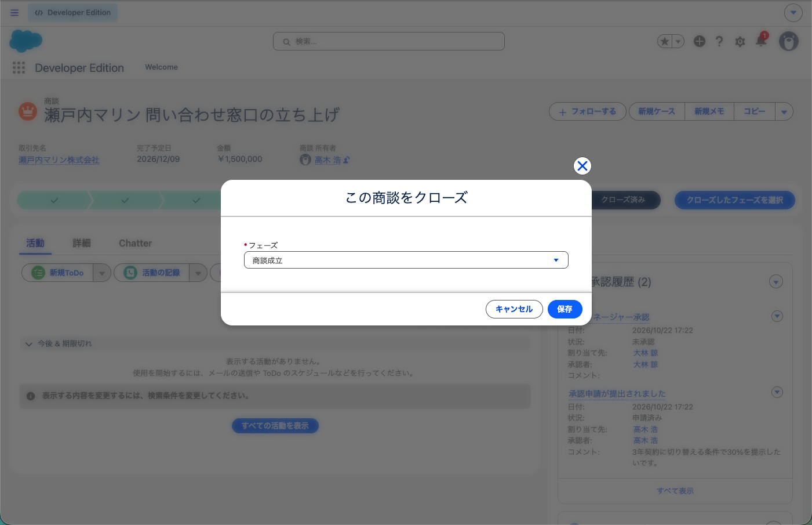The height and width of the screenshot is (525, 812).
Task: Click the favorites star icon
Action: pos(665,41)
